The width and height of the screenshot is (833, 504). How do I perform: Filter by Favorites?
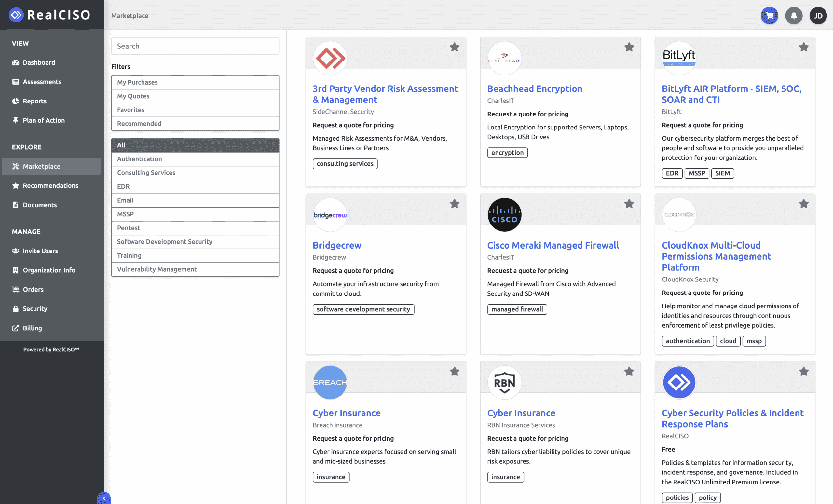click(x=195, y=110)
